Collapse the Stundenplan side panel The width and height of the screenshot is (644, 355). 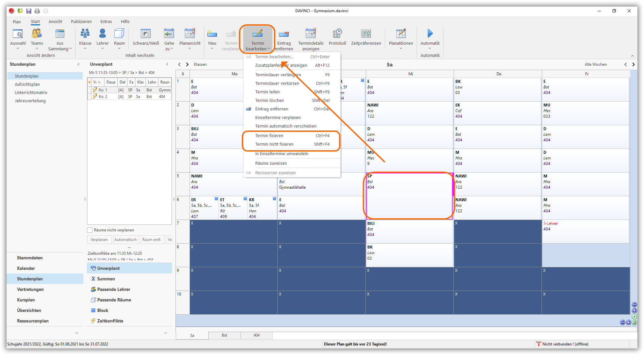[x=78, y=64]
